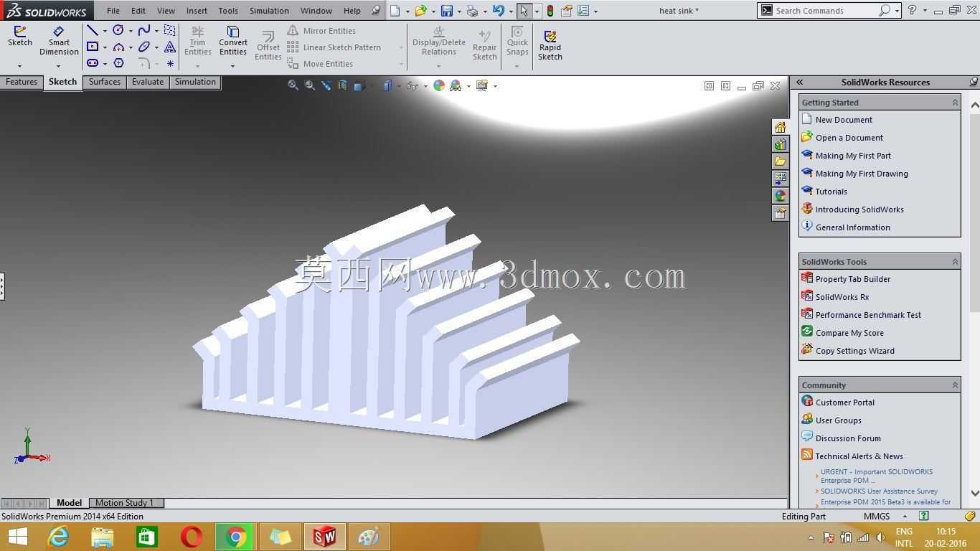Screen dimensions: 980x551
Task: Open Google Chrome from the taskbar
Action: point(235,537)
